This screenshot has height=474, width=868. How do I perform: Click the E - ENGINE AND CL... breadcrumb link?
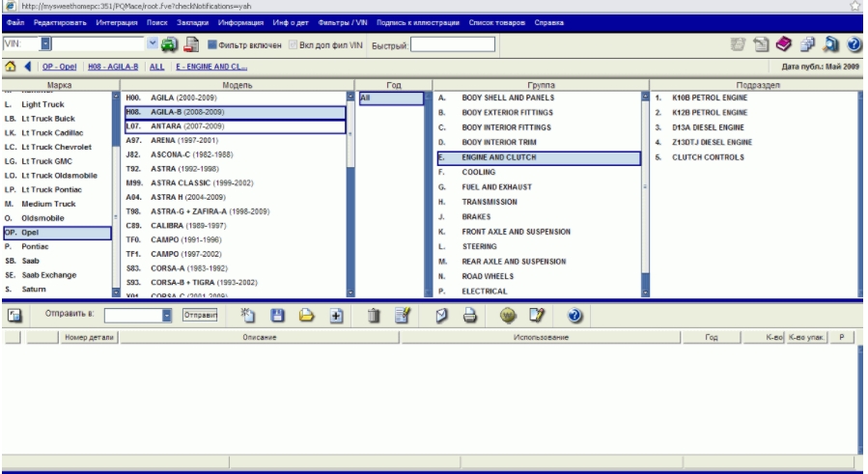click(x=211, y=67)
